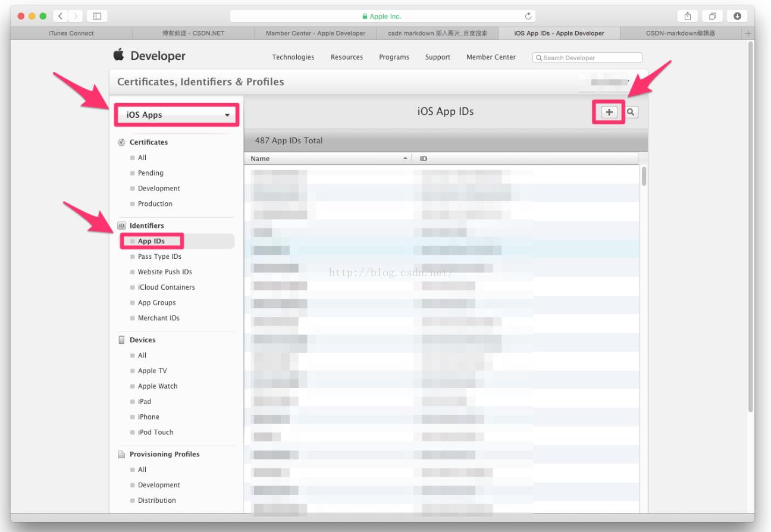Screen dimensions: 771x532
Task: Sort by the ID column header
Action: click(525, 159)
